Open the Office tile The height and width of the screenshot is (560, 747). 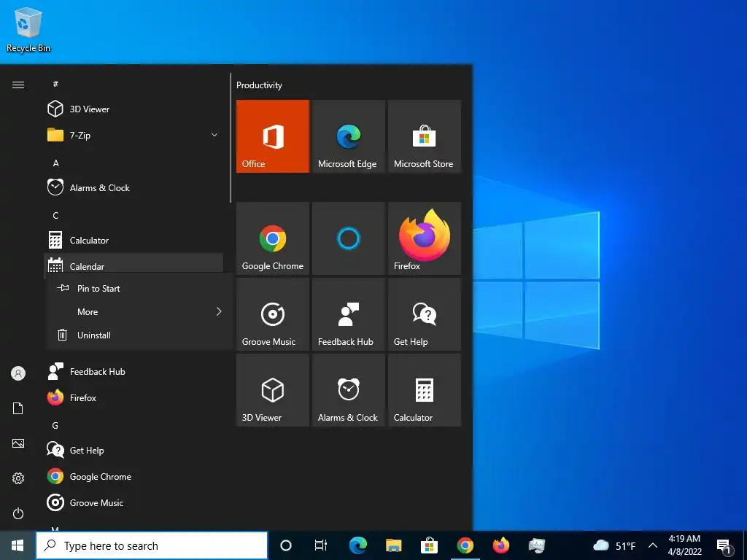pyautogui.click(x=273, y=136)
